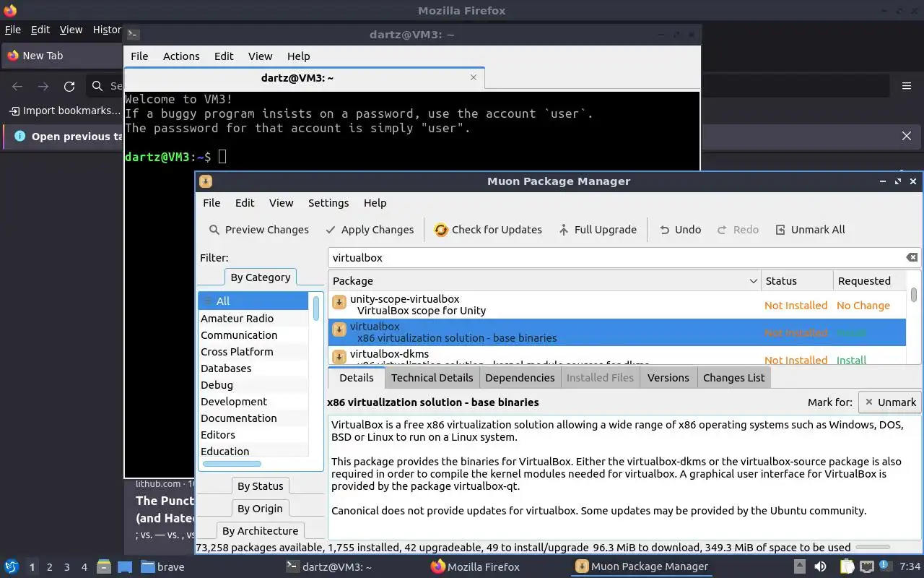
Task: Click Check for Updates refresh icon
Action: click(440, 230)
